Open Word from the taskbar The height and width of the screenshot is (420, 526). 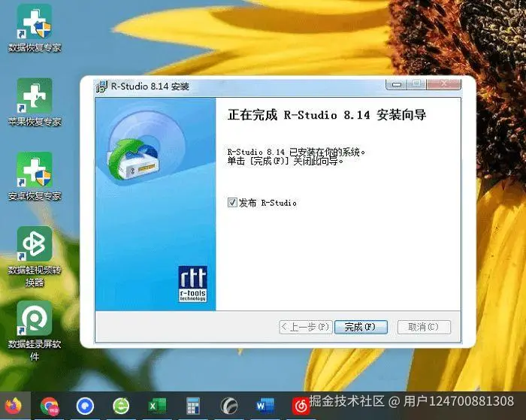point(265,406)
